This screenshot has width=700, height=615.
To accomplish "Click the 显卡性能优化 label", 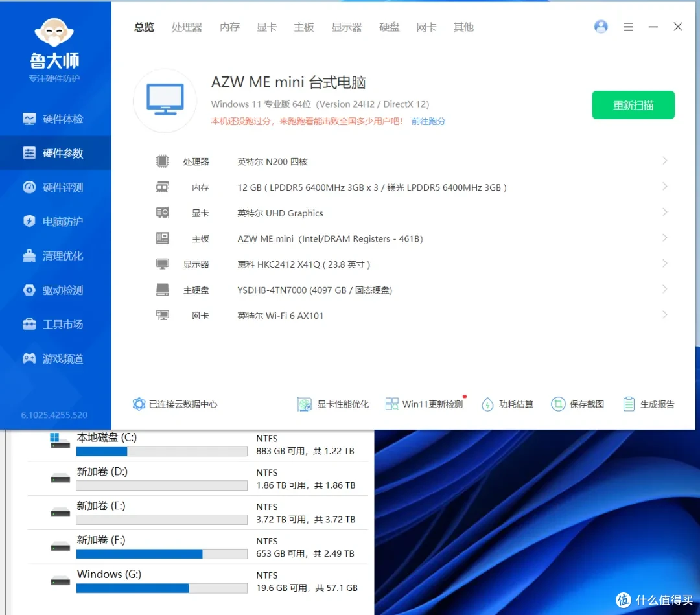I will tap(343, 404).
